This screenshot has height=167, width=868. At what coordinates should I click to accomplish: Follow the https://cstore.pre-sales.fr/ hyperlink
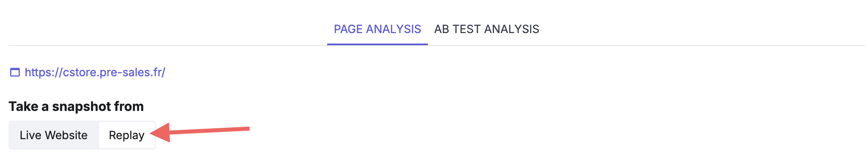pyautogui.click(x=95, y=72)
